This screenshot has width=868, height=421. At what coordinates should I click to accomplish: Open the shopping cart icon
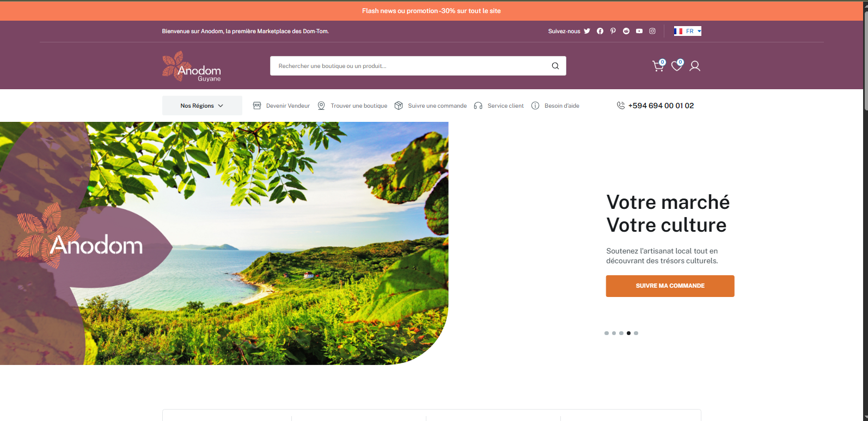click(658, 66)
